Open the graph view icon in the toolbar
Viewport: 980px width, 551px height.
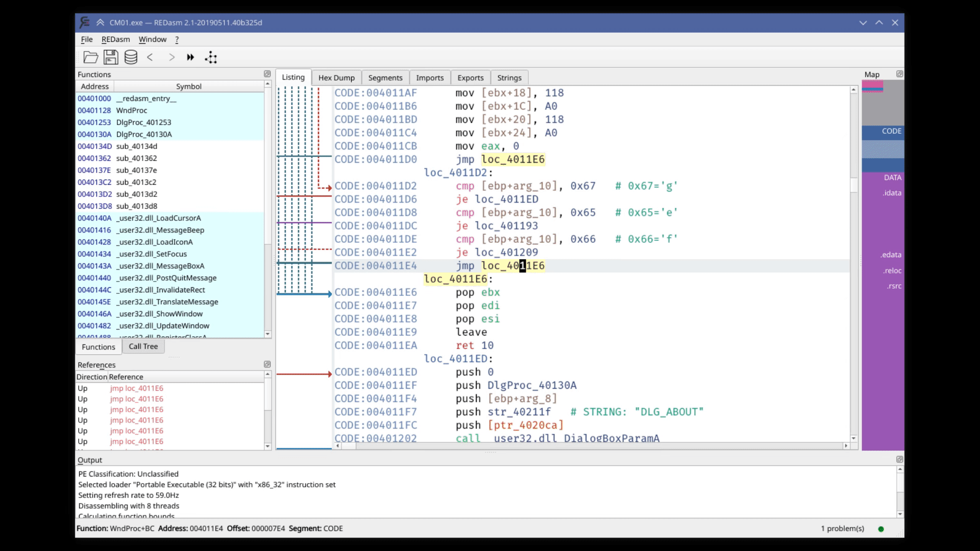tap(211, 58)
